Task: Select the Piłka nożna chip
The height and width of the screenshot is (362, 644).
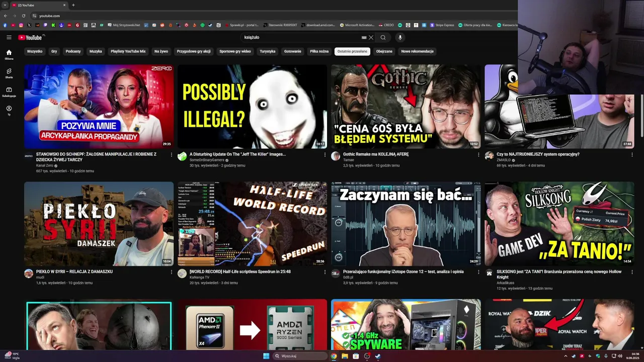Action: 319,51
